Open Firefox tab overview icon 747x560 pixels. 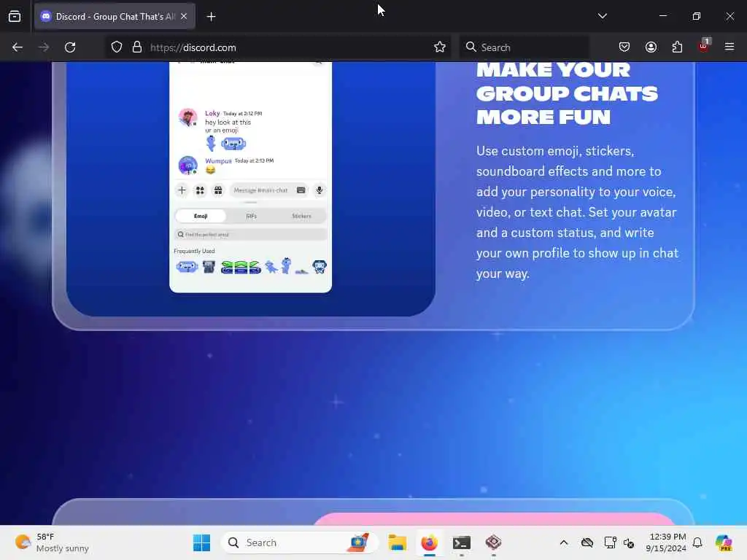15,17
